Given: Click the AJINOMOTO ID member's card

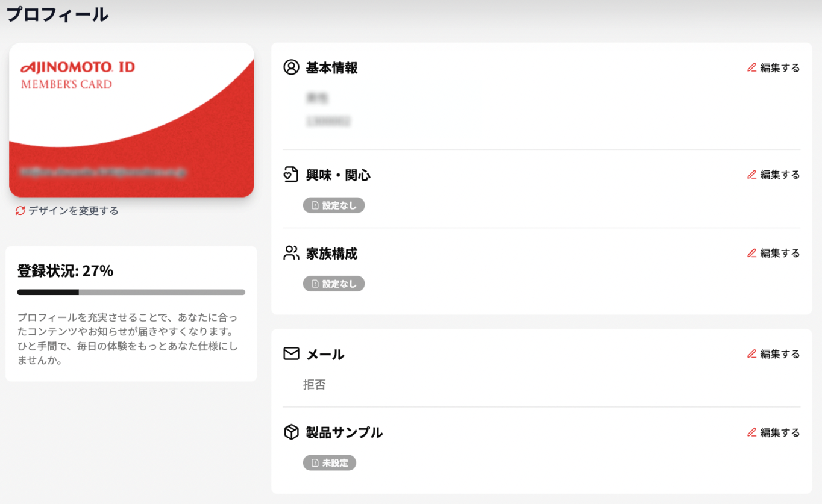Looking at the screenshot, I should tap(131, 120).
